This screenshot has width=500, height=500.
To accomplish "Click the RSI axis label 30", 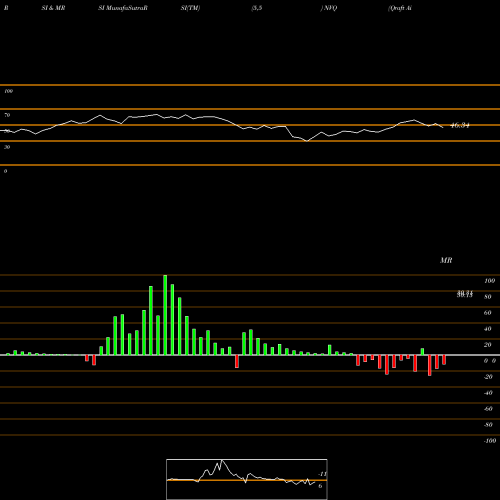I will (x=7, y=147).
